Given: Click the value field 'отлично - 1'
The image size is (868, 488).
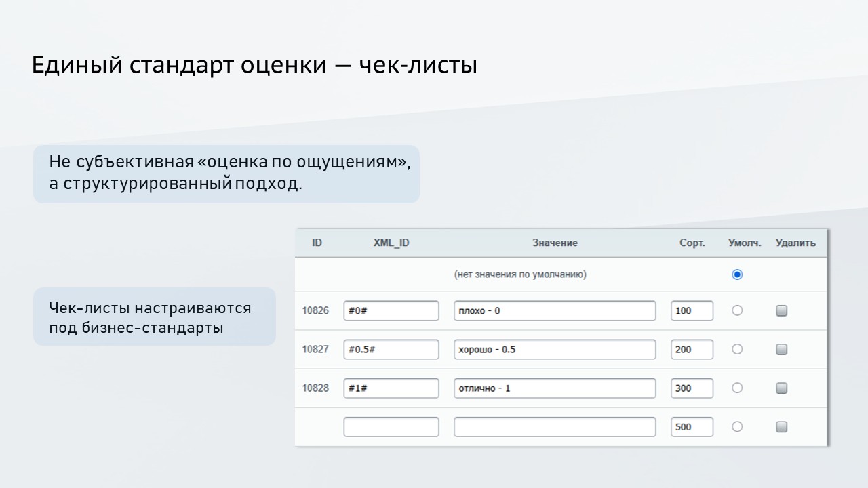Looking at the screenshot, I should coord(555,388).
